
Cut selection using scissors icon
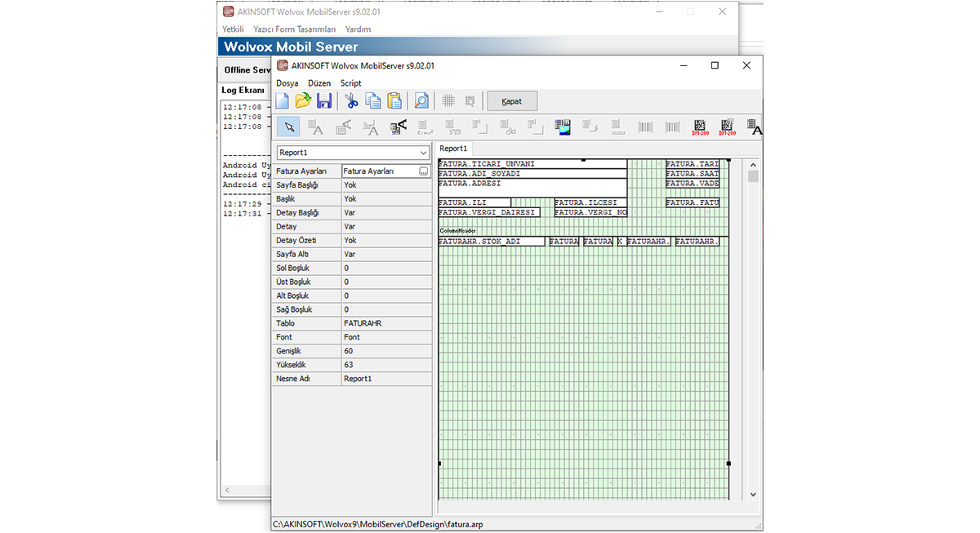pyautogui.click(x=351, y=100)
